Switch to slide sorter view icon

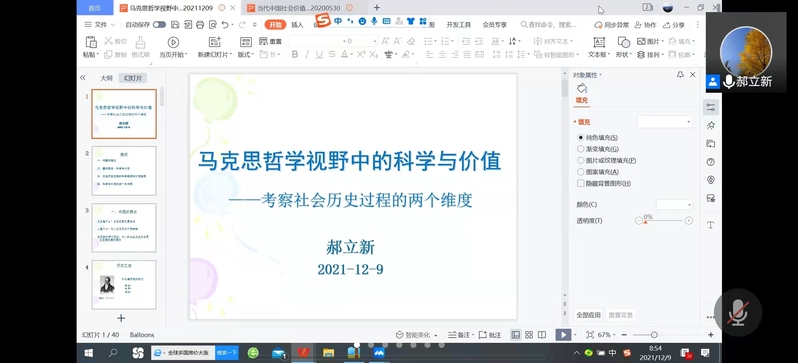[529, 334]
